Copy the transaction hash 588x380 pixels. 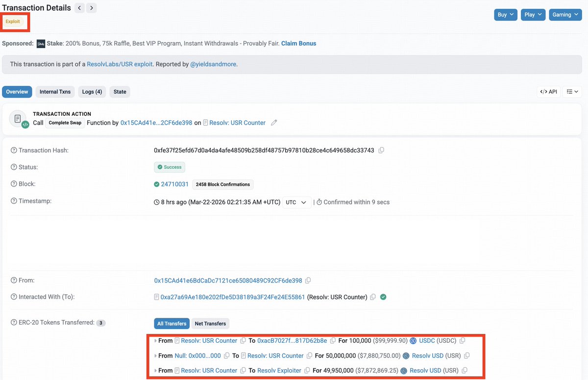pyautogui.click(x=381, y=150)
